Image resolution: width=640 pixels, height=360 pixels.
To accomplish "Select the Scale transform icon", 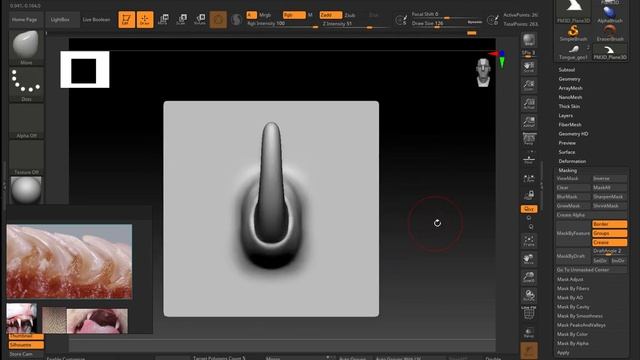I will coord(182,19).
